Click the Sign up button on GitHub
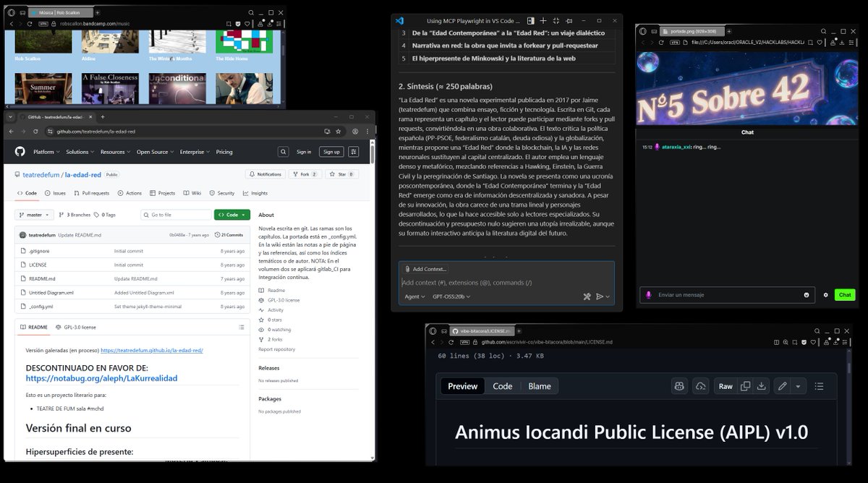868x483 pixels. (331, 152)
